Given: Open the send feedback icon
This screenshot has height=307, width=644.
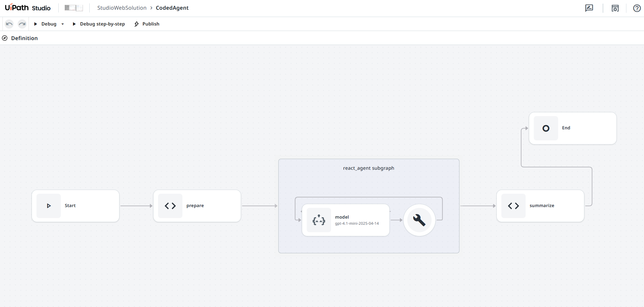Looking at the screenshot, I should [x=589, y=8].
